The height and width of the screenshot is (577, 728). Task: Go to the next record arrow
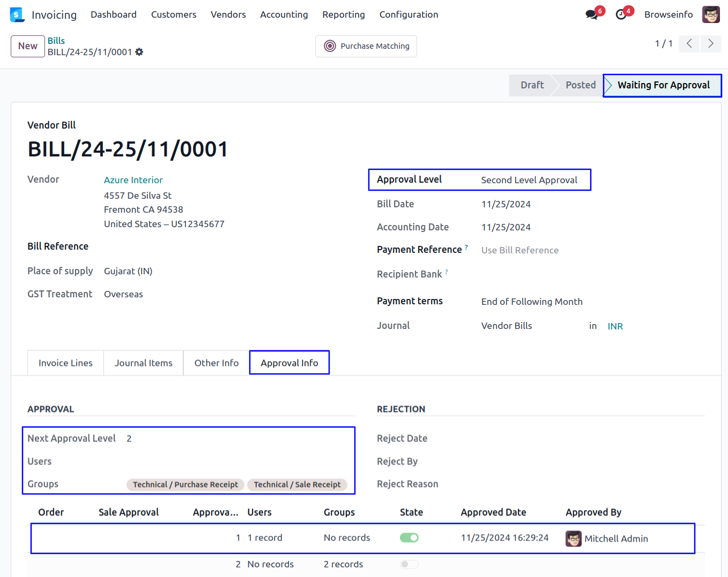(x=711, y=43)
